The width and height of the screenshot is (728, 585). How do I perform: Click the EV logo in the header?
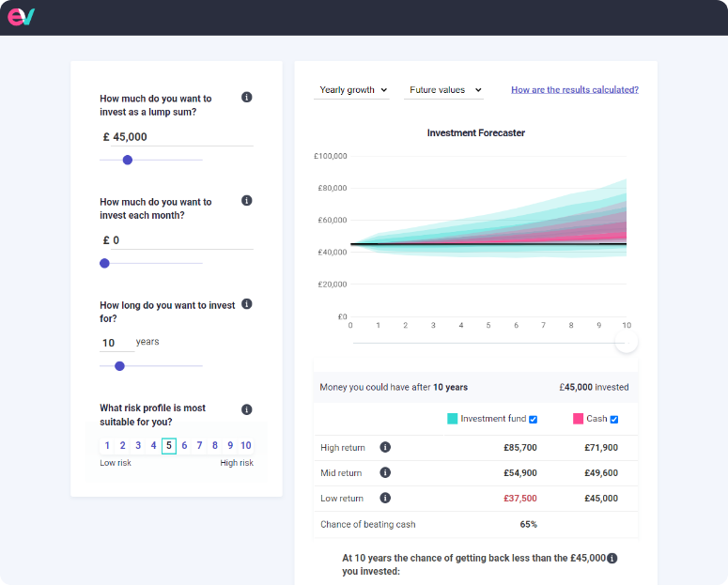coord(22,17)
